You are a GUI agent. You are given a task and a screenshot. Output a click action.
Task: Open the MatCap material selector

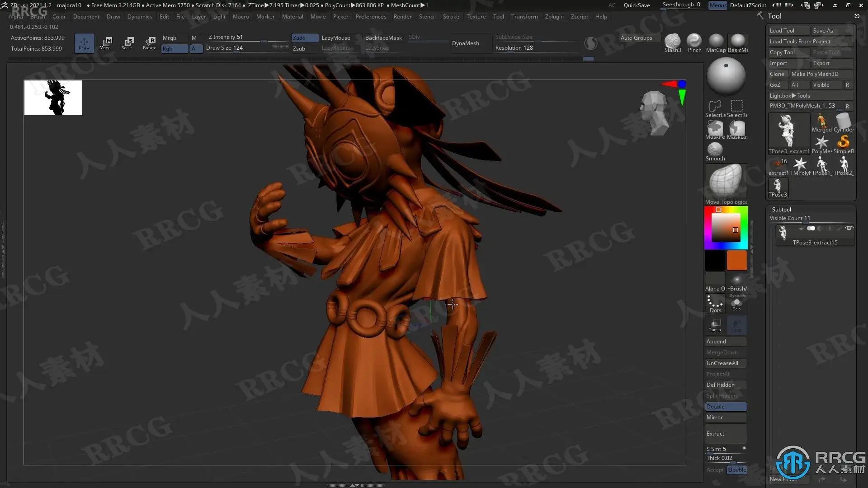click(x=716, y=43)
